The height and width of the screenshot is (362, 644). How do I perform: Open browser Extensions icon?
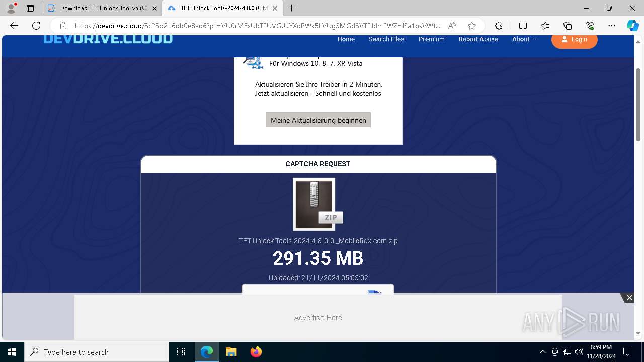coord(499,26)
